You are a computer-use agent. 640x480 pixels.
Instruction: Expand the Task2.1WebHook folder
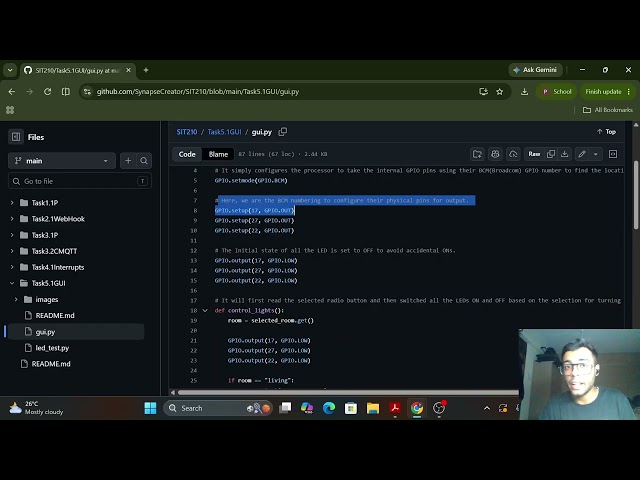pyautogui.click(x=12, y=219)
